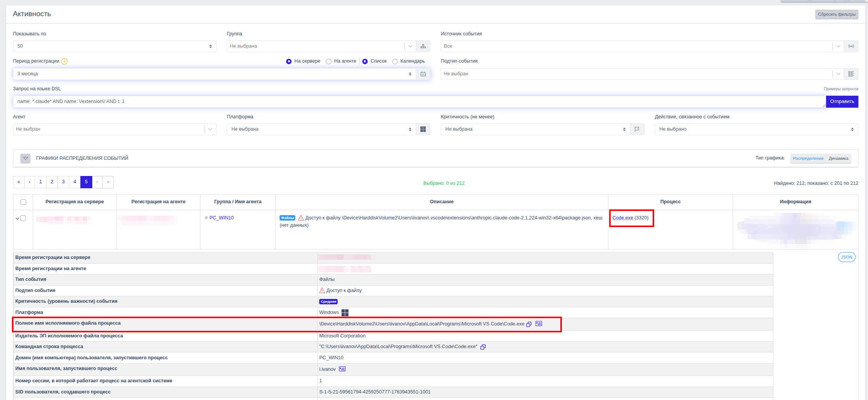Open Показывать по 50 dropdown
Screen dimensions: 868x400
pyautogui.click(x=115, y=46)
